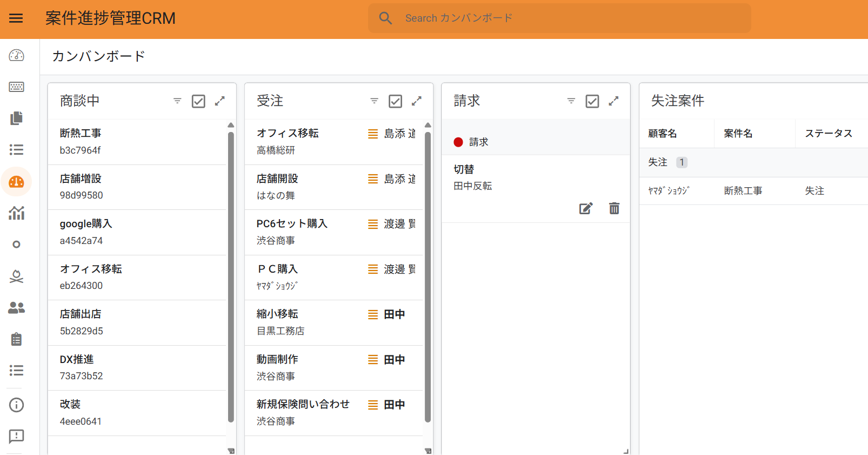Screen dimensions: 868x455
Task: Click the dashboard gauge icon in sidebar
Action: (16, 55)
